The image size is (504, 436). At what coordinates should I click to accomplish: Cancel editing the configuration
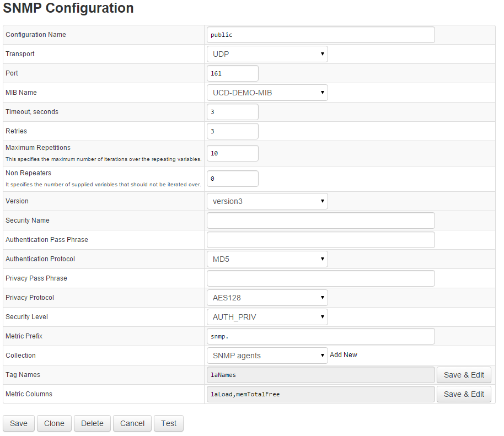point(132,423)
